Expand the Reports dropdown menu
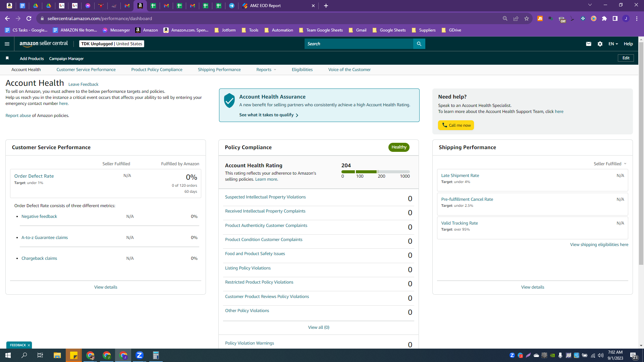 pyautogui.click(x=266, y=70)
